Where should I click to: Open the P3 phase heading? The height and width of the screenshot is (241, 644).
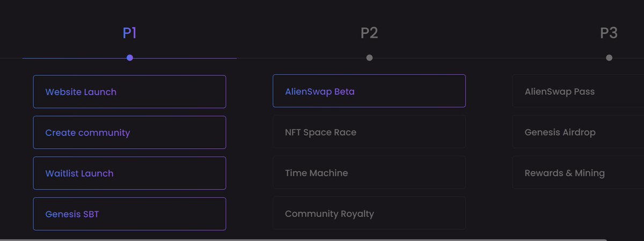click(x=609, y=33)
